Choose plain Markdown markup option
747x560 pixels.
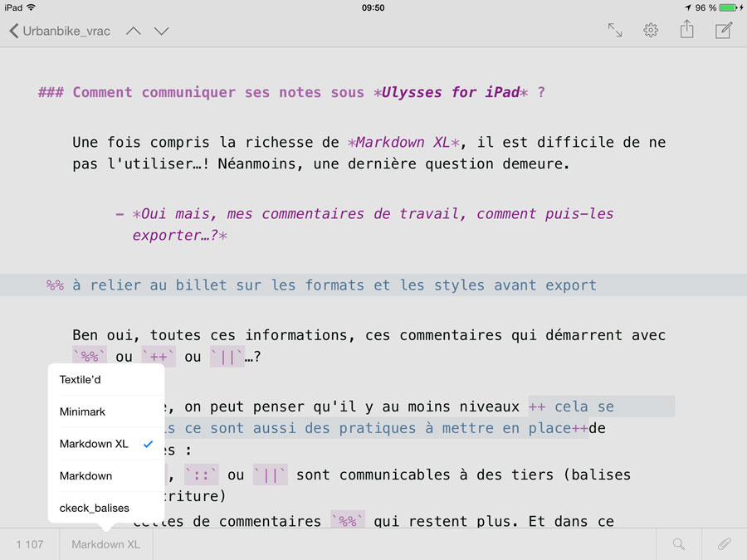[106, 475]
